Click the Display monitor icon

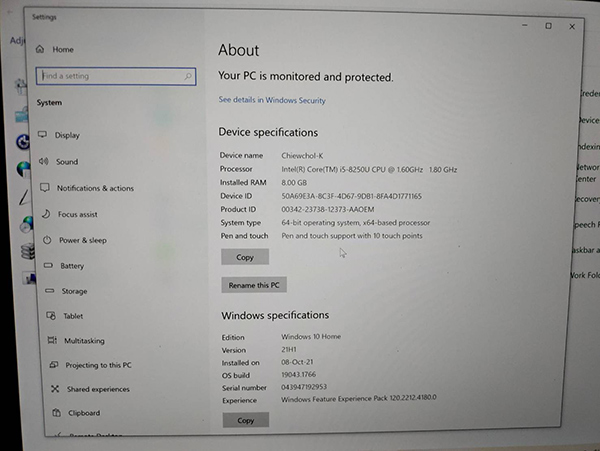(x=42, y=134)
